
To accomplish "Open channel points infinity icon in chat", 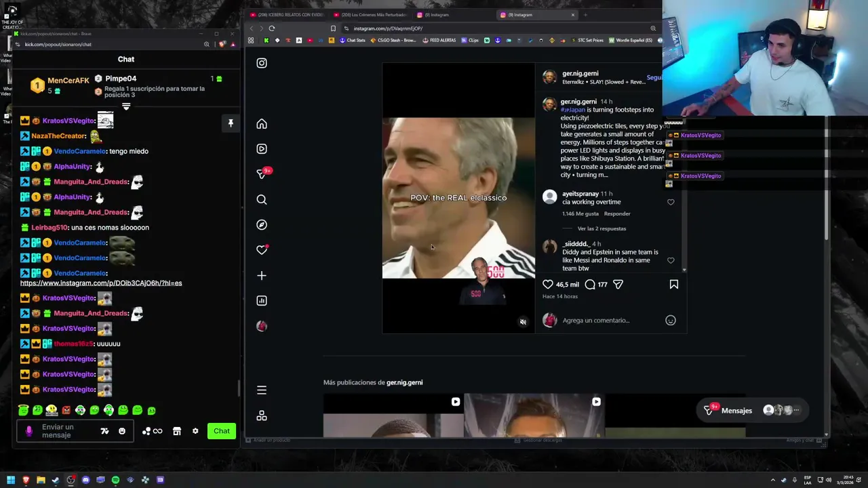I will point(153,431).
